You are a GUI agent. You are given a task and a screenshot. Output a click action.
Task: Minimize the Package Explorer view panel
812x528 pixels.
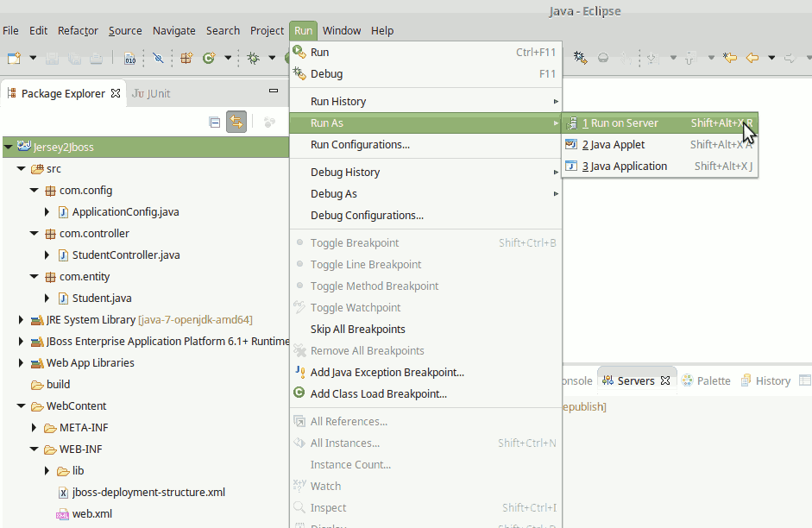(x=274, y=91)
